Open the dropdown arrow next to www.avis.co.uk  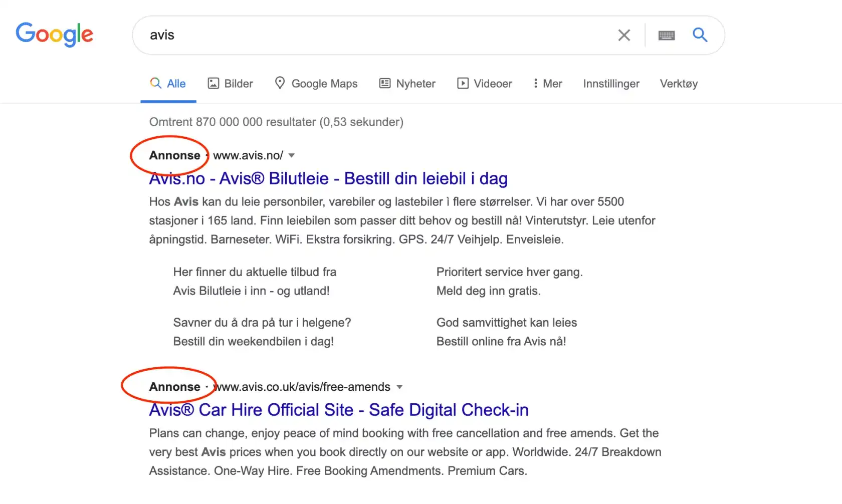399,387
